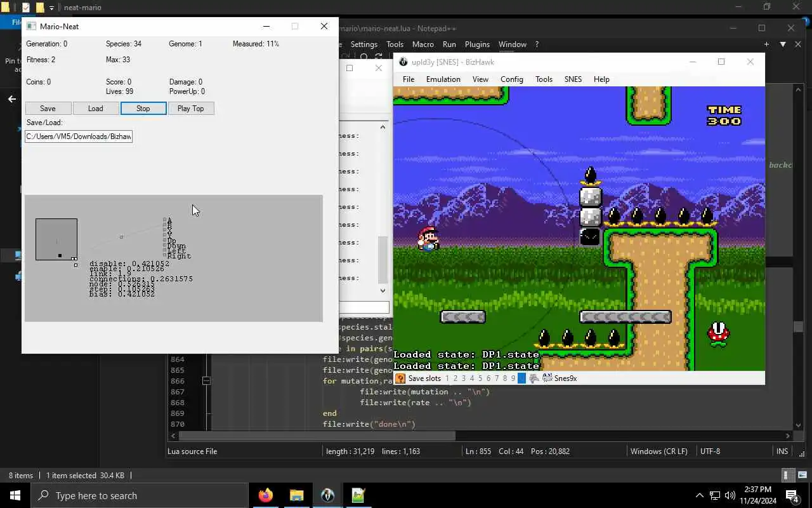
Task: Switch to Notepad++ via its taskbar icon
Action: 358,495
